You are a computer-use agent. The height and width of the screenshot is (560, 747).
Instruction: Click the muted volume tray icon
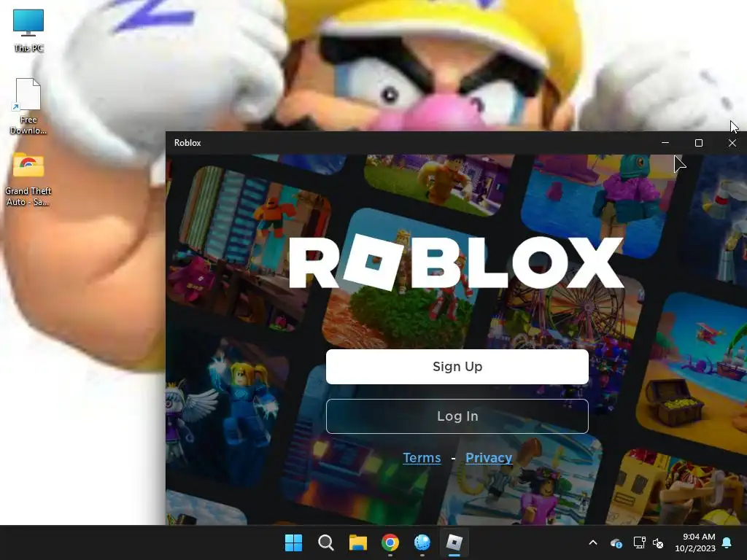coord(658,542)
